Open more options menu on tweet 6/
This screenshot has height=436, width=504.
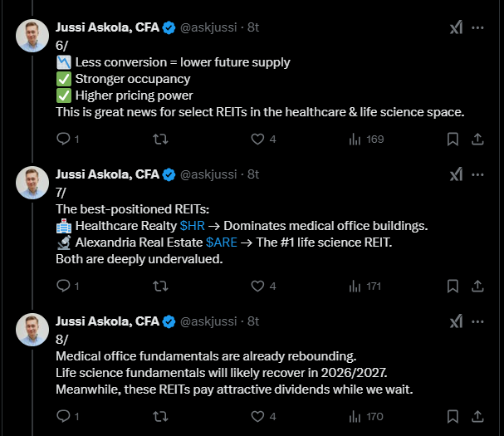point(477,27)
